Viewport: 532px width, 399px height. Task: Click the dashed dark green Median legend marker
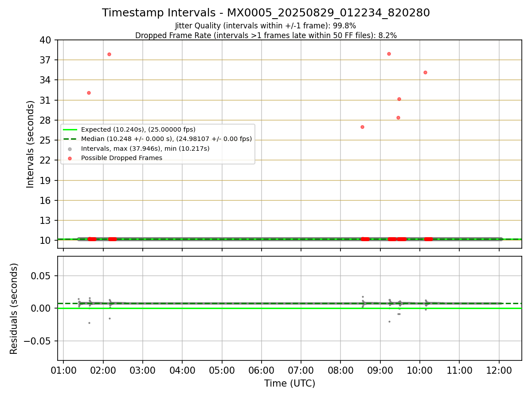coord(70,139)
